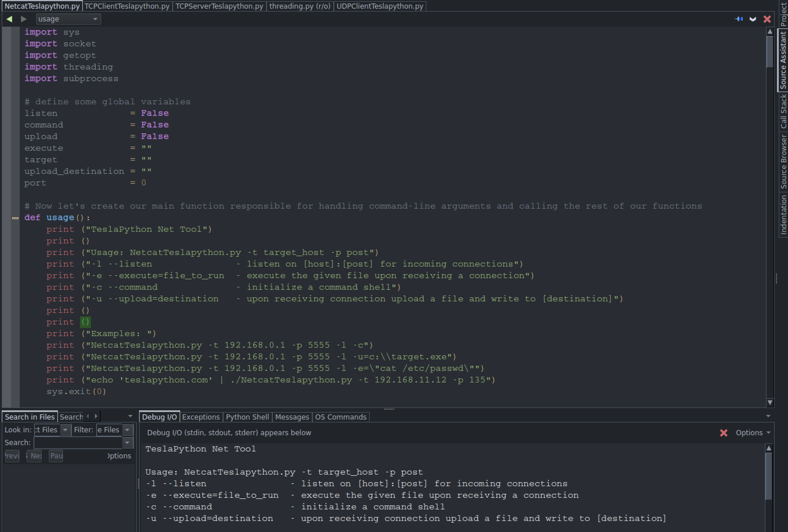Open the threading.py (r/o) tab
The height and width of the screenshot is (532, 788).
pos(300,6)
